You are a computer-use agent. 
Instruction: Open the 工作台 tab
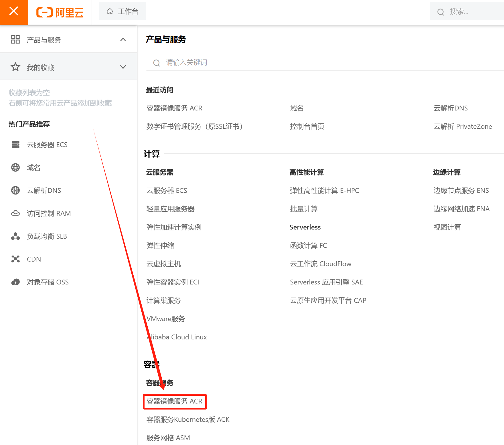[x=122, y=11]
